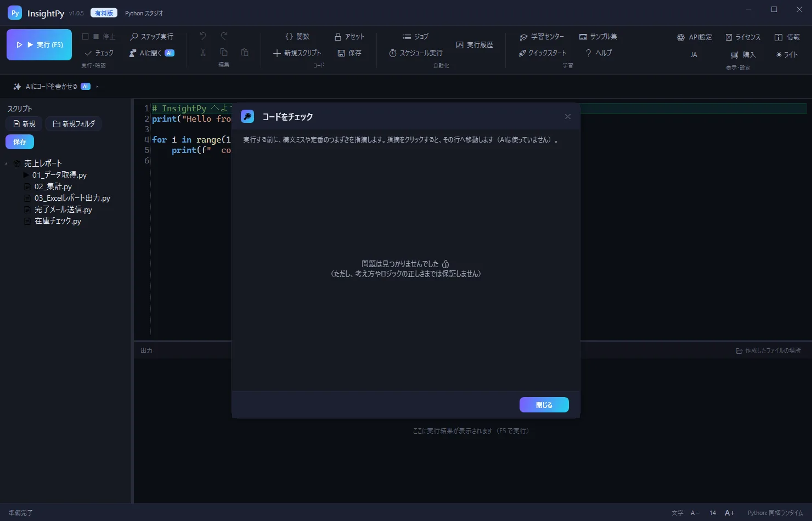Click 購入 purchase button
The width and height of the screenshot is (812, 521).
coord(743,55)
